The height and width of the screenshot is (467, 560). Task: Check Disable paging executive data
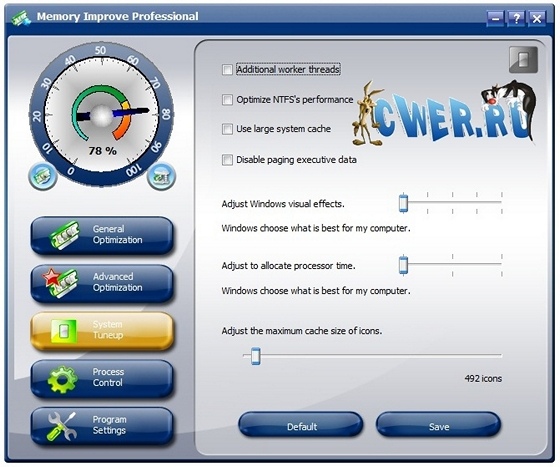coord(227,160)
